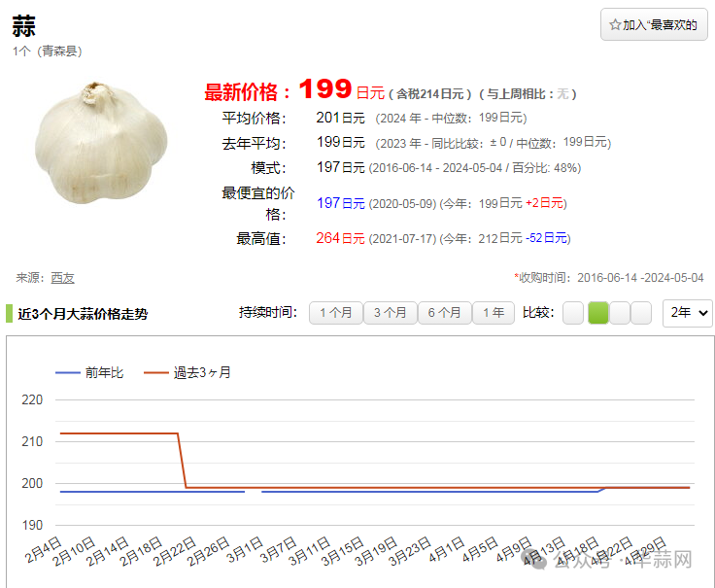
Task: Set chart duration to 6个月
Action: coord(444,313)
